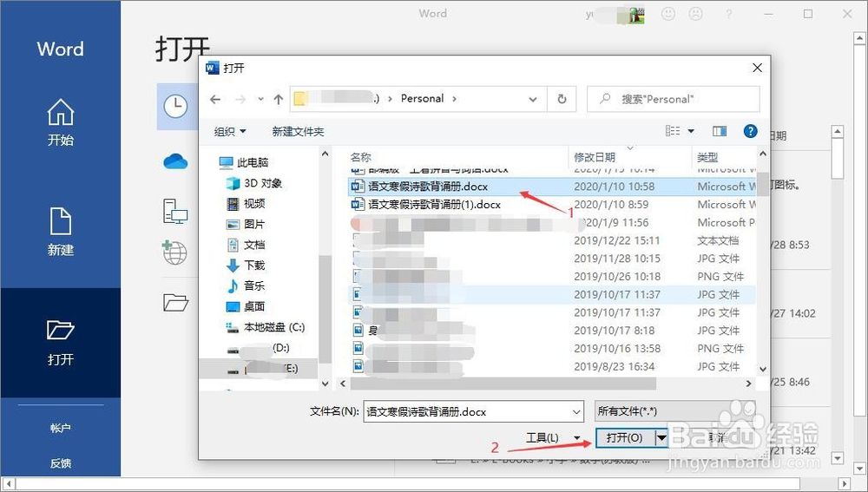Click the up-one-level arrow in dialog

click(279, 99)
